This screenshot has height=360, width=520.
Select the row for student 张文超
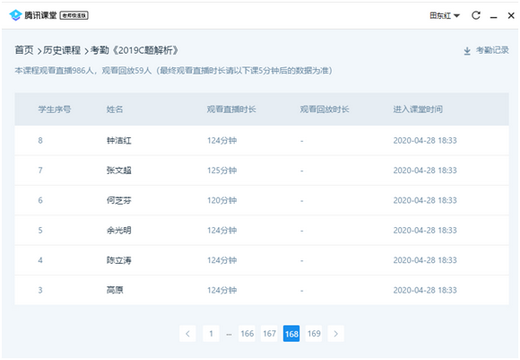pos(262,170)
